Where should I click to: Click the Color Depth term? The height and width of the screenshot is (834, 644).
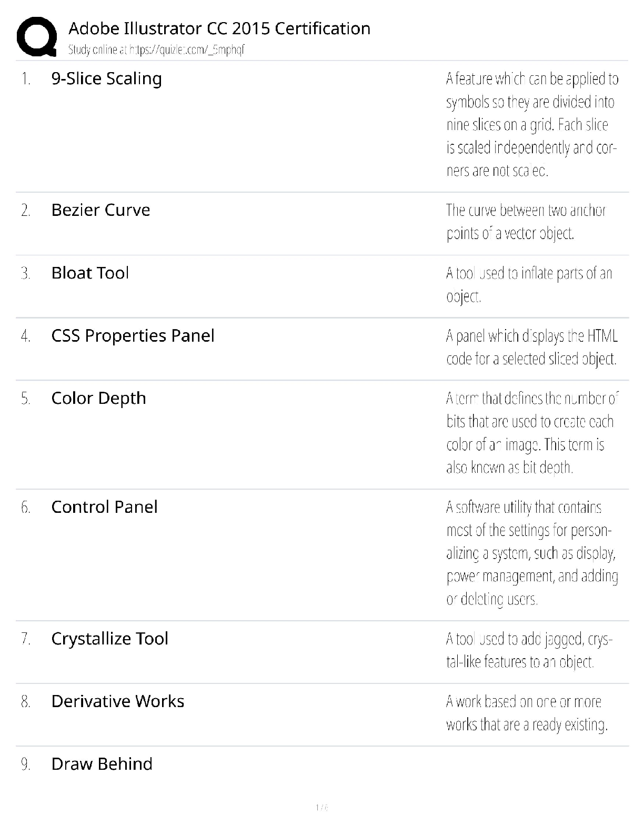point(98,398)
